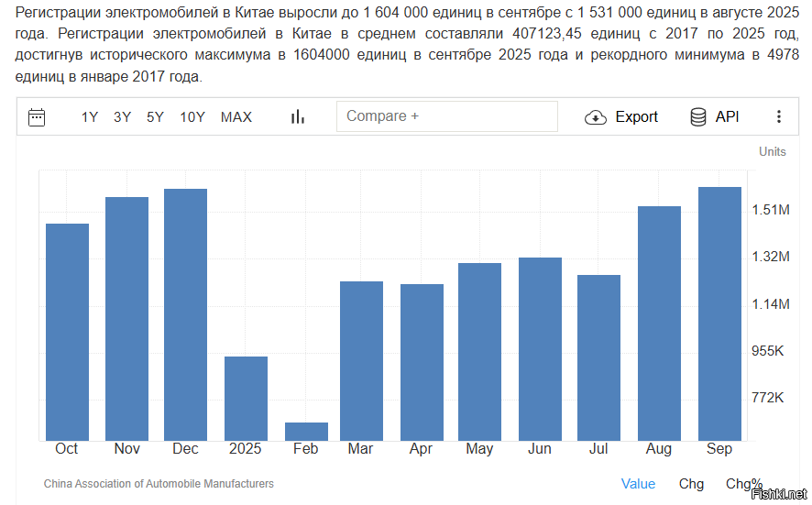The width and height of the screenshot is (812, 505).
Task: Click the Export text label
Action: [x=636, y=117]
